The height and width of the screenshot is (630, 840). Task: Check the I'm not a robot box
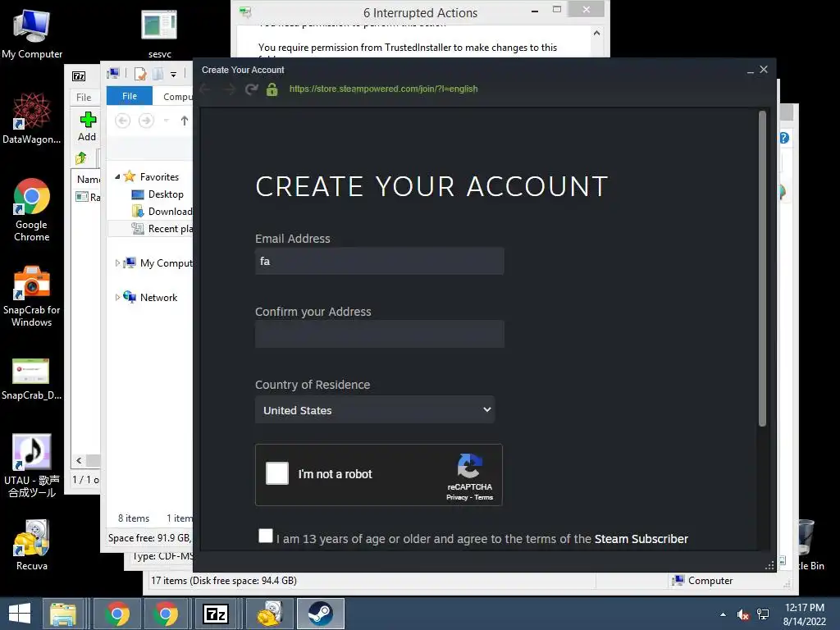(x=277, y=473)
